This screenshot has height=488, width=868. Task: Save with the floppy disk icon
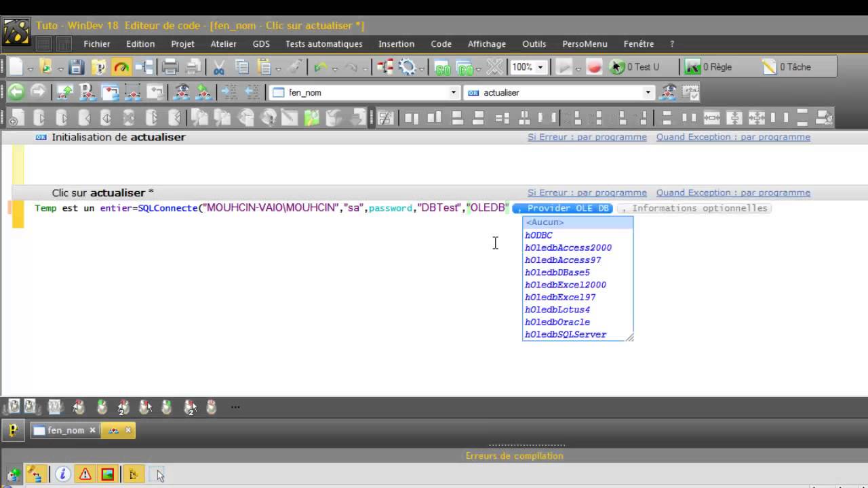(x=76, y=66)
